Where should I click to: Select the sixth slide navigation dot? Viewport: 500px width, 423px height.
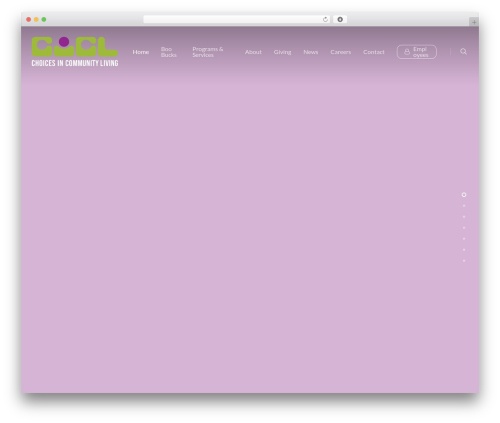[464, 250]
